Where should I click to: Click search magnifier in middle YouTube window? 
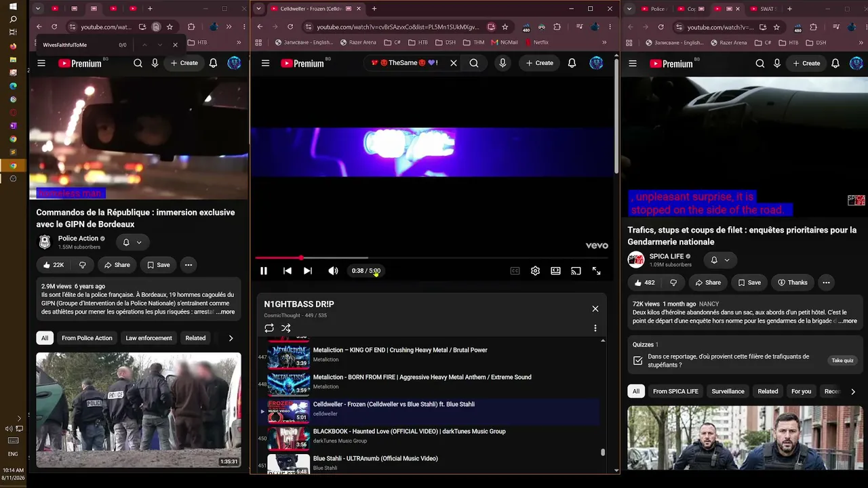pos(474,63)
